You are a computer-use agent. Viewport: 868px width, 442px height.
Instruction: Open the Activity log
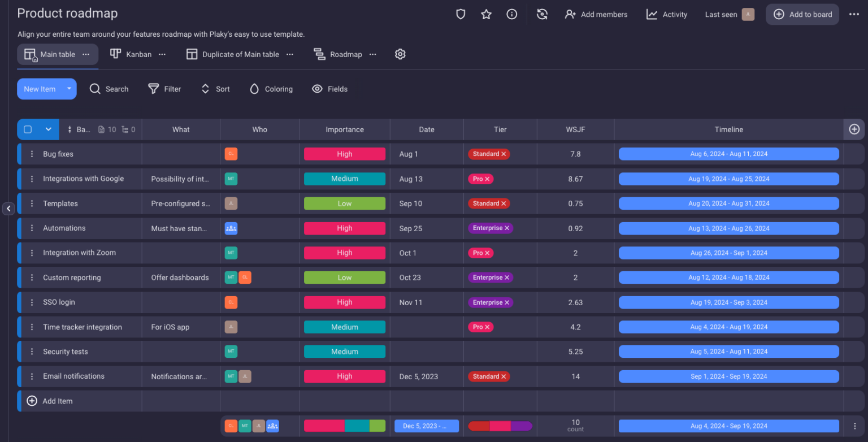pos(667,14)
